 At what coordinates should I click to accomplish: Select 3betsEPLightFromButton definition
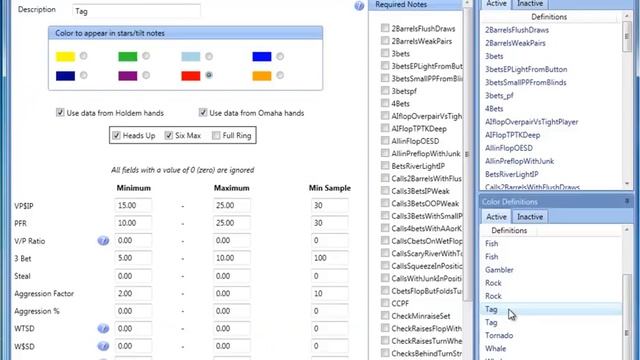(x=526, y=69)
